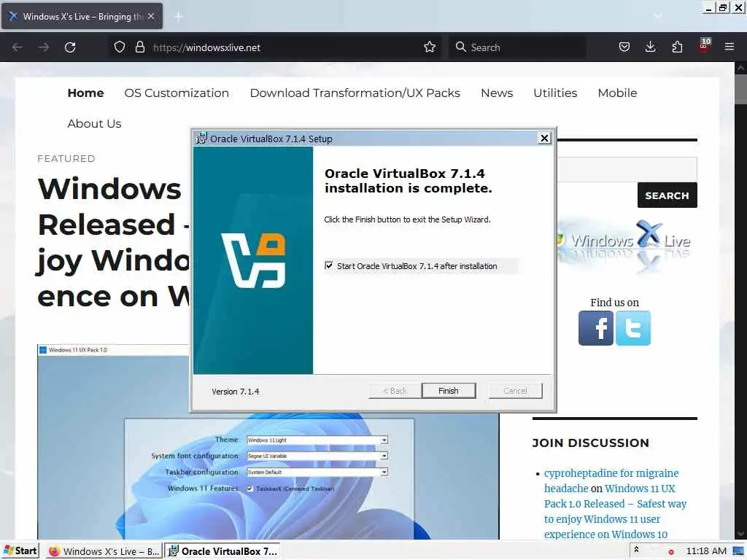Open the Start menu

20,551
